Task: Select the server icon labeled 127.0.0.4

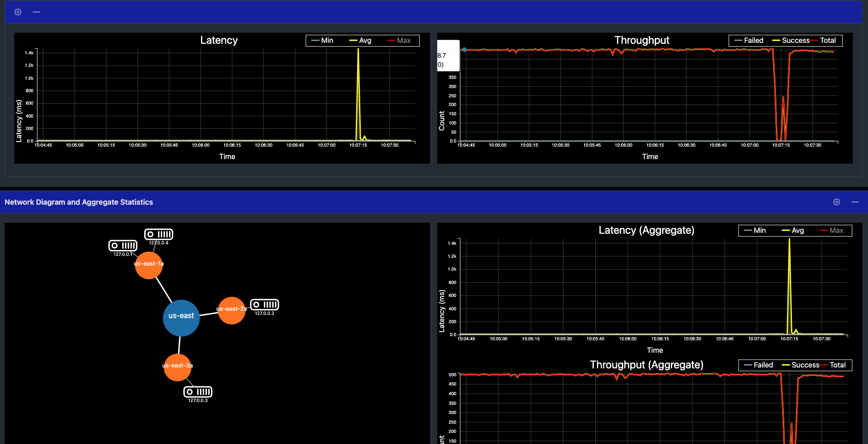Action: (158, 234)
